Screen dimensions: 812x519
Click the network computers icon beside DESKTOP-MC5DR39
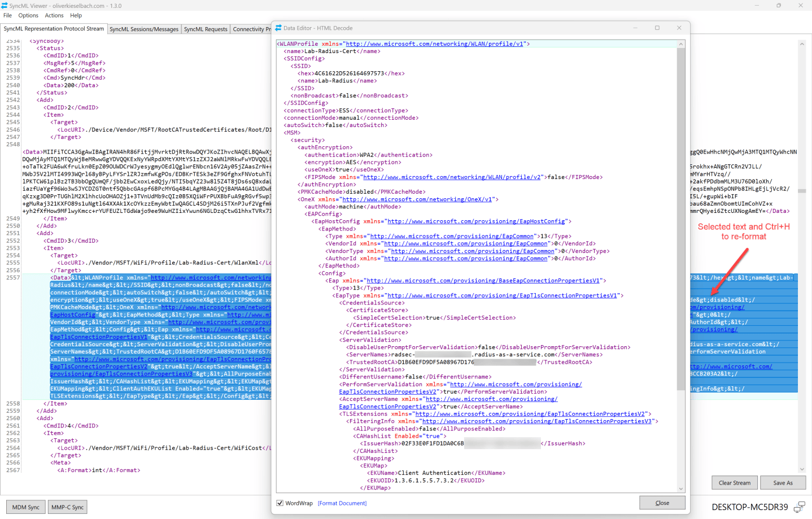pyautogui.click(x=800, y=507)
